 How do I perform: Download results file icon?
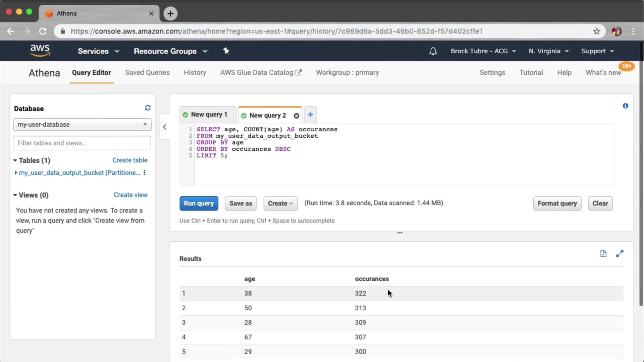(603, 253)
